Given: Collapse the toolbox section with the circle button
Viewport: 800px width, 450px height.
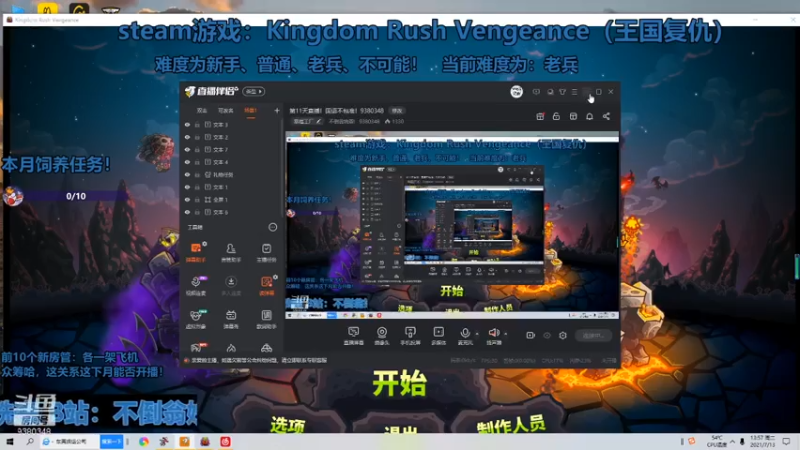Looking at the screenshot, I should click(272, 227).
